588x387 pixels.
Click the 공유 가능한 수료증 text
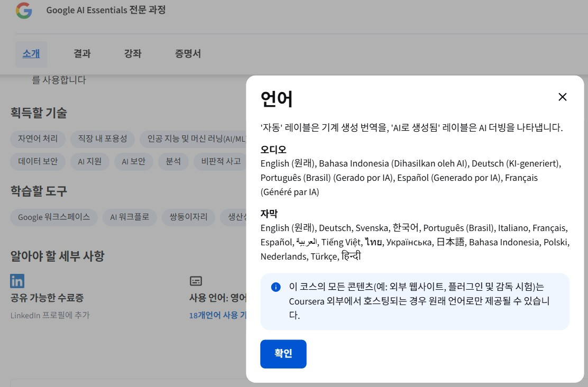47,298
